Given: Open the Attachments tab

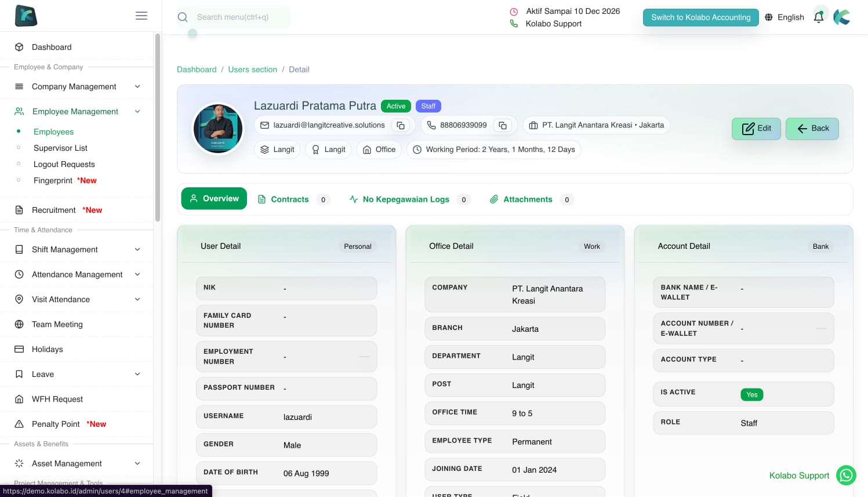Looking at the screenshot, I should pyautogui.click(x=527, y=199).
